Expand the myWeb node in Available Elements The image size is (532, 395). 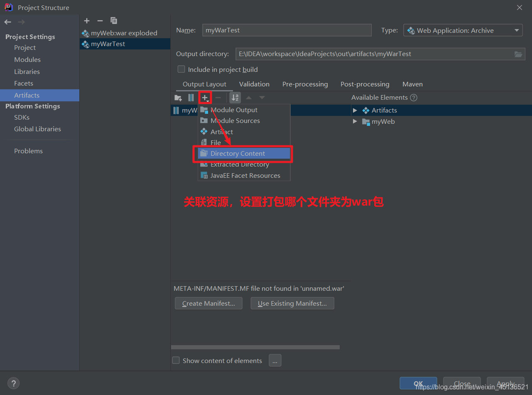pos(355,122)
